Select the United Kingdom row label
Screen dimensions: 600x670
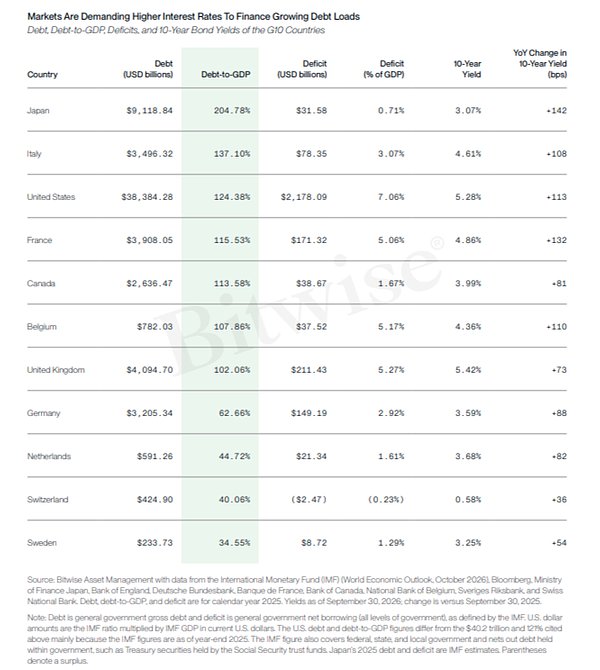(x=56, y=370)
